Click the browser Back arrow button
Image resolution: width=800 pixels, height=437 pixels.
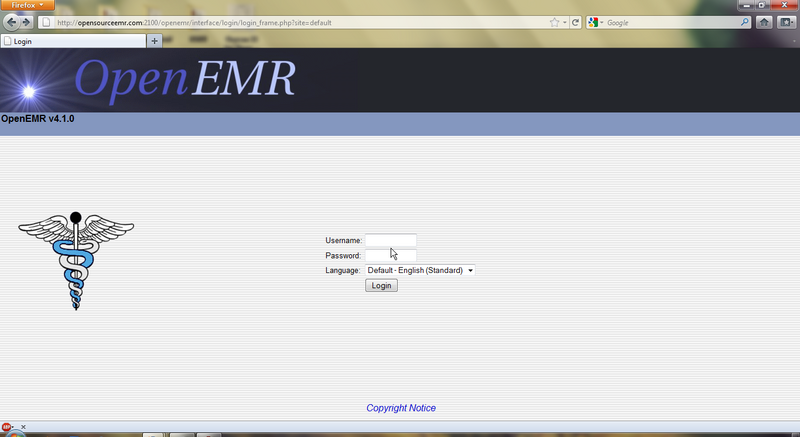pyautogui.click(x=11, y=22)
